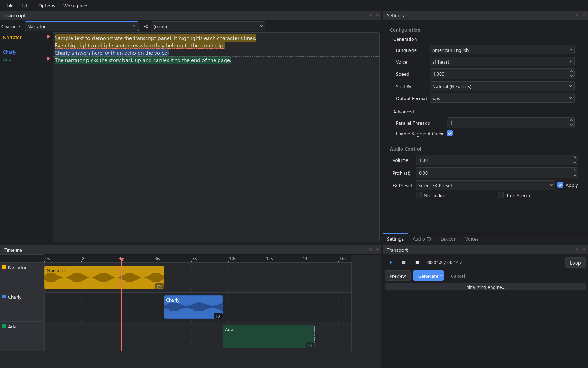
Task: Click the Preview button
Action: point(398,276)
